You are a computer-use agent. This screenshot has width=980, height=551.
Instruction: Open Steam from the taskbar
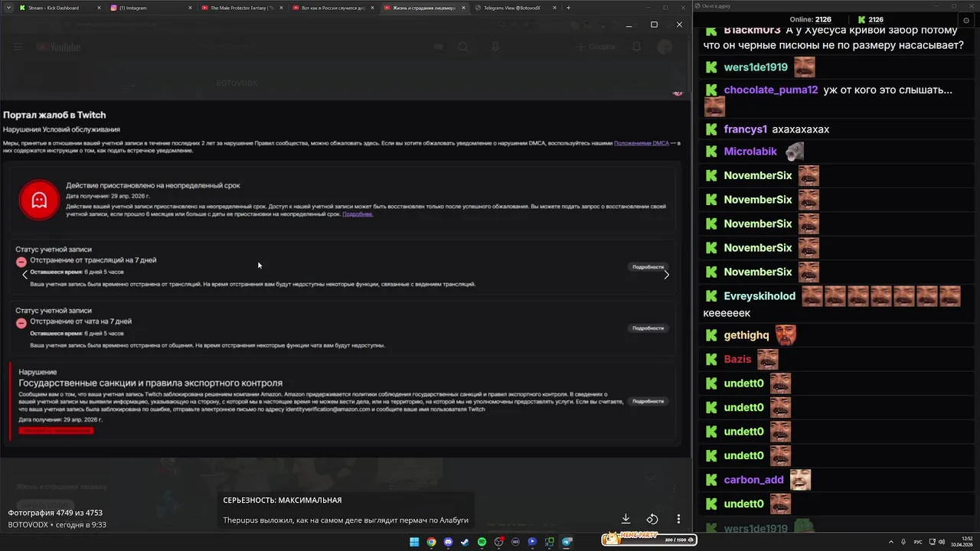[x=465, y=542]
